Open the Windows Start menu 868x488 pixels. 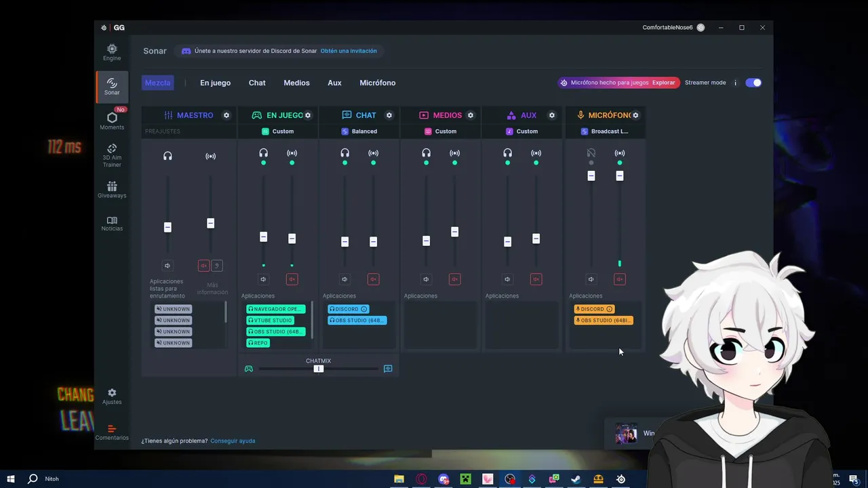coord(11,479)
